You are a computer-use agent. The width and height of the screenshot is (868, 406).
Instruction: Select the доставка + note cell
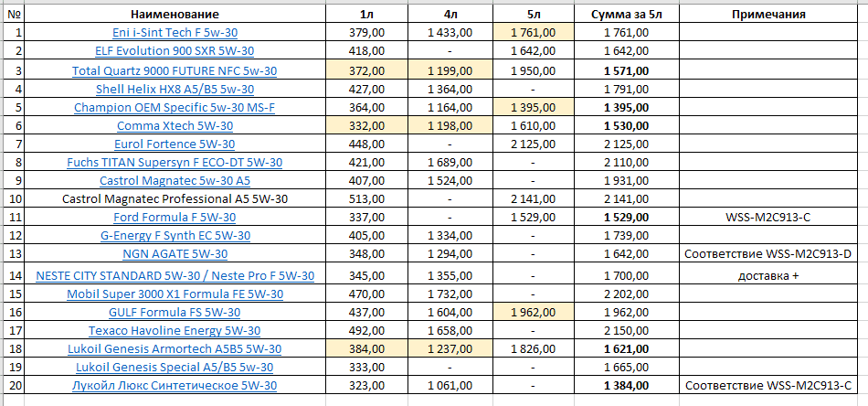point(768,275)
